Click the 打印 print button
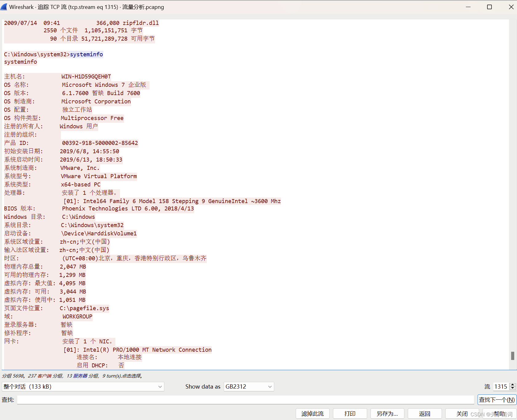 coord(350,414)
